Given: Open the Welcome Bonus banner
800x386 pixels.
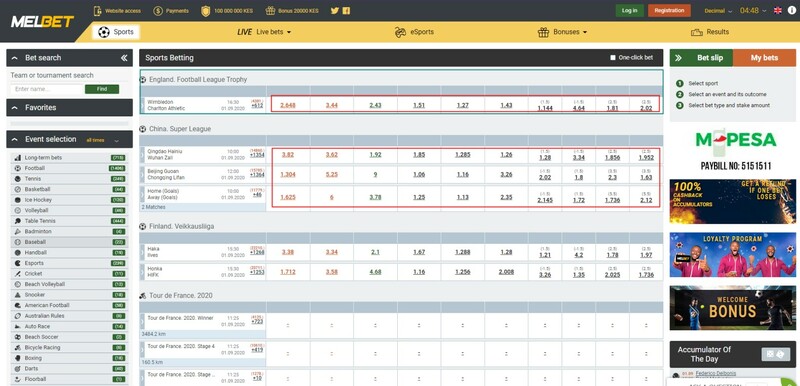Looking at the screenshot, I should (733, 308).
